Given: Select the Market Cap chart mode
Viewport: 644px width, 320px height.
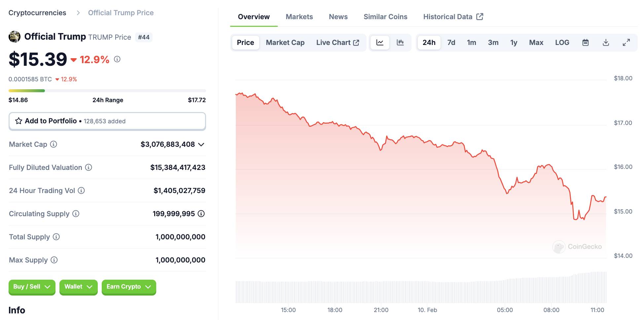Looking at the screenshot, I should click(285, 43).
